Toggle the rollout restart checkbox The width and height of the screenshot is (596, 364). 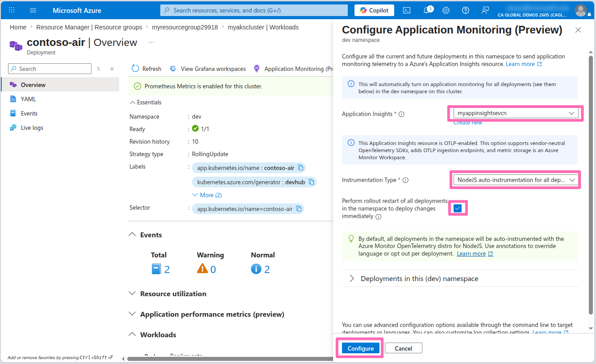tap(458, 208)
